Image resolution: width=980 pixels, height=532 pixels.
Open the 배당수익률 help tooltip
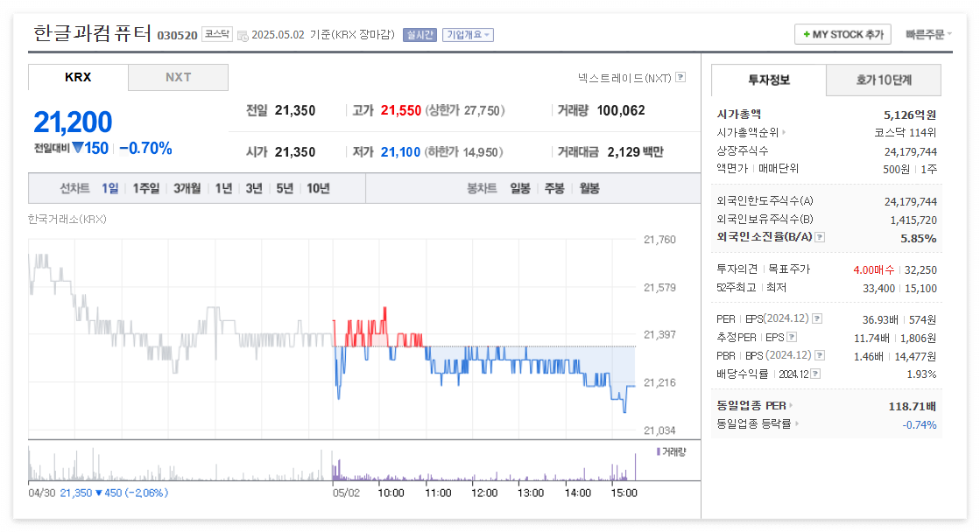(x=815, y=374)
